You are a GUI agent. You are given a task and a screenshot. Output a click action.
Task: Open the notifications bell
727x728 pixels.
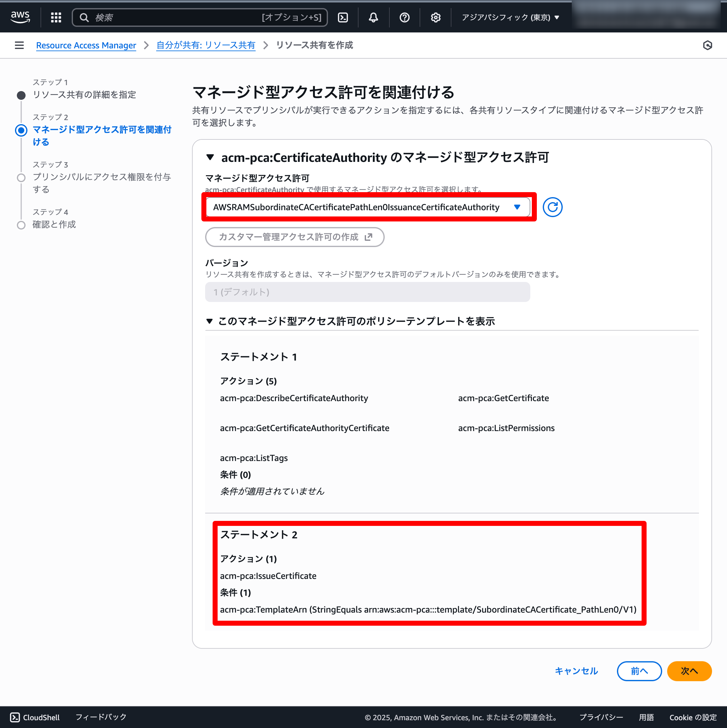point(373,17)
